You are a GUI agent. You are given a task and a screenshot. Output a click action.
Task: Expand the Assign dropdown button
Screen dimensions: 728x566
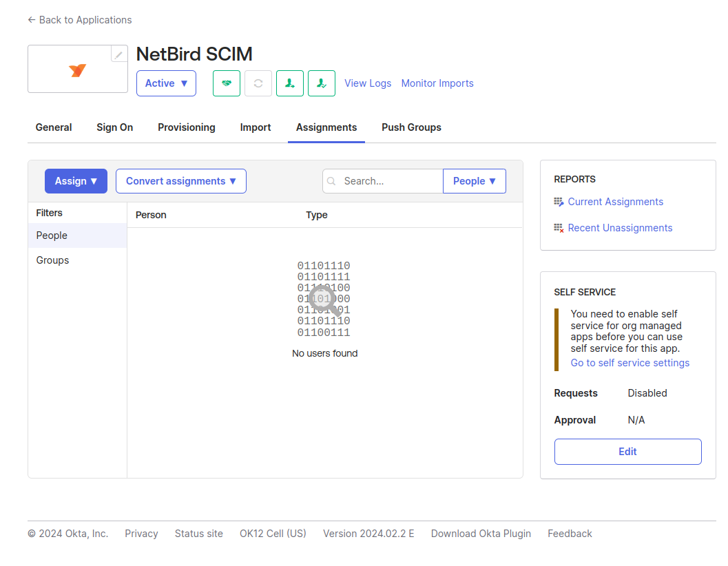click(x=76, y=181)
